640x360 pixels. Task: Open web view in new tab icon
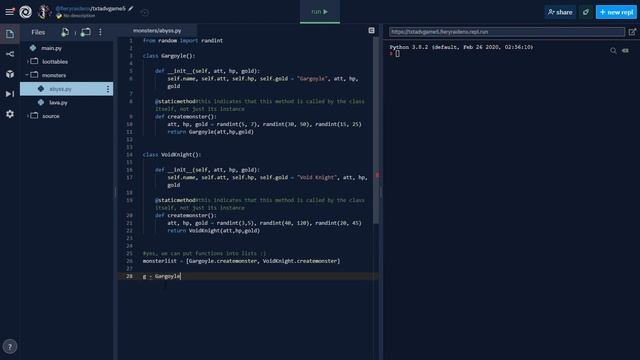(x=632, y=32)
